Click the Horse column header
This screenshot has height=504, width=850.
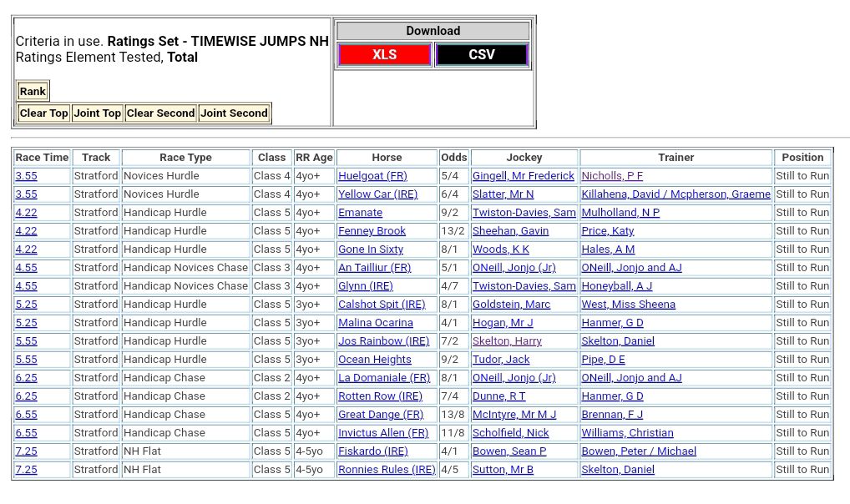tap(387, 158)
